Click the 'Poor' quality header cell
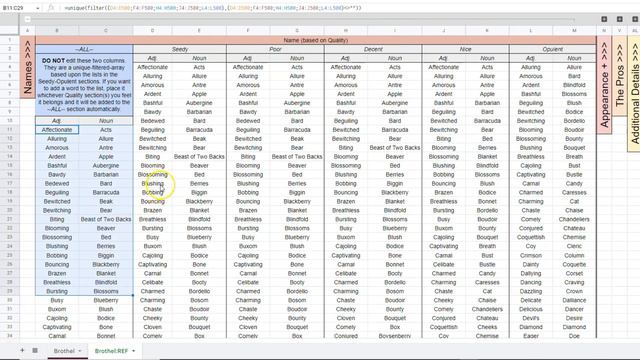Viewport: 640px width, 360px height. tap(276, 49)
